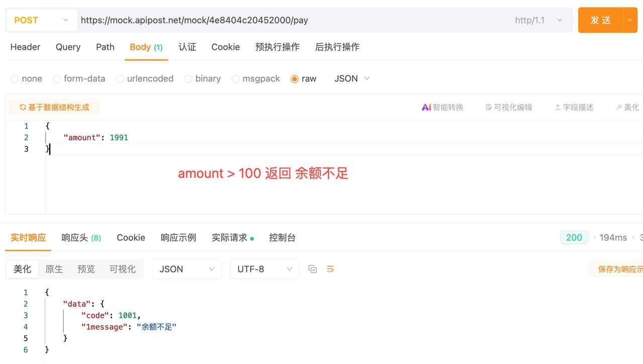Expand the http/1.1 protocol dropdown
643x364 pixels.
tap(538, 20)
